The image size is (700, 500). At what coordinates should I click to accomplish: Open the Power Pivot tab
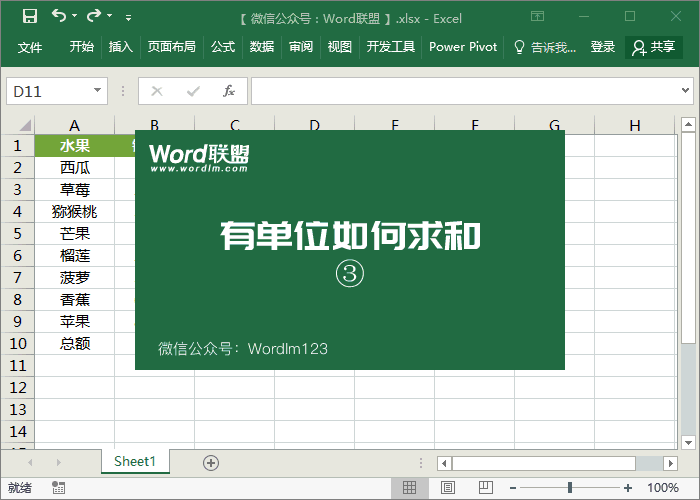pyautogui.click(x=463, y=47)
